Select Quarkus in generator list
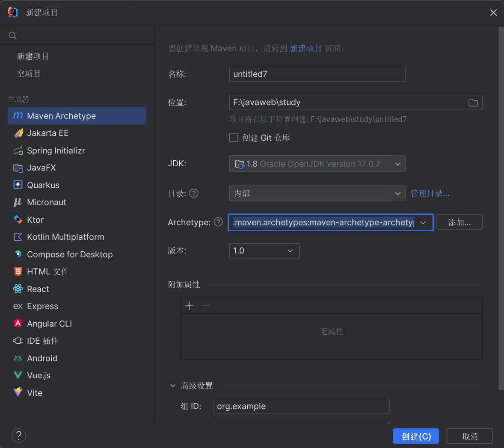 pyautogui.click(x=77, y=185)
